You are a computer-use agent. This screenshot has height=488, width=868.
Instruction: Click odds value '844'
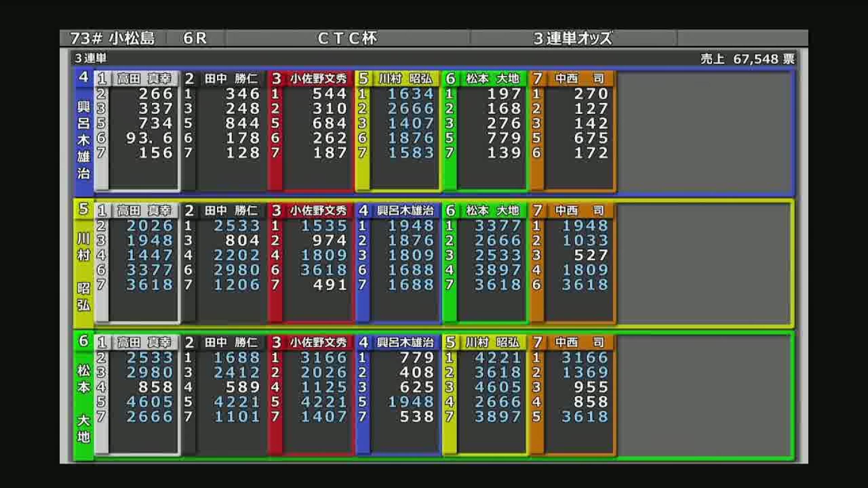pos(243,123)
